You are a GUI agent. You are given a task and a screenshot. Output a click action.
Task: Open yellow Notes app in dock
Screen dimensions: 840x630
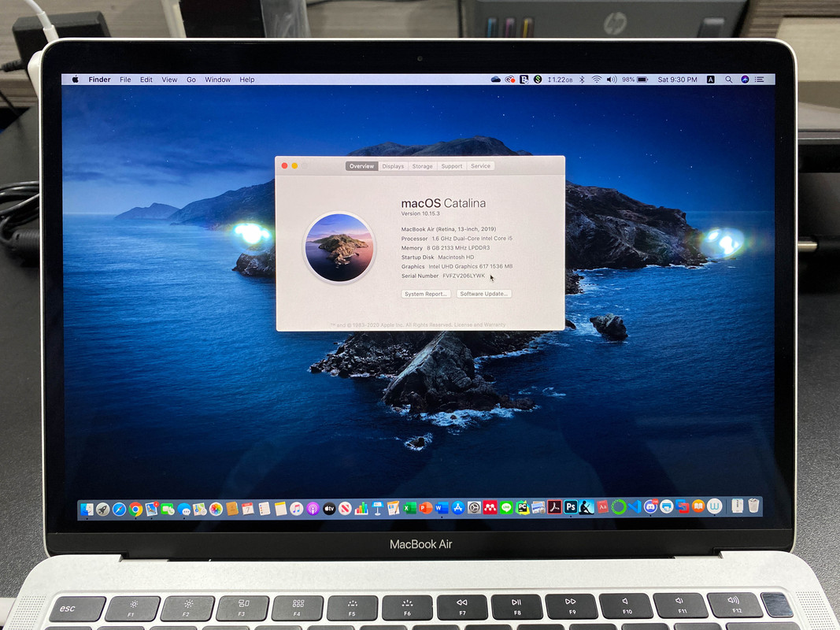[280, 509]
